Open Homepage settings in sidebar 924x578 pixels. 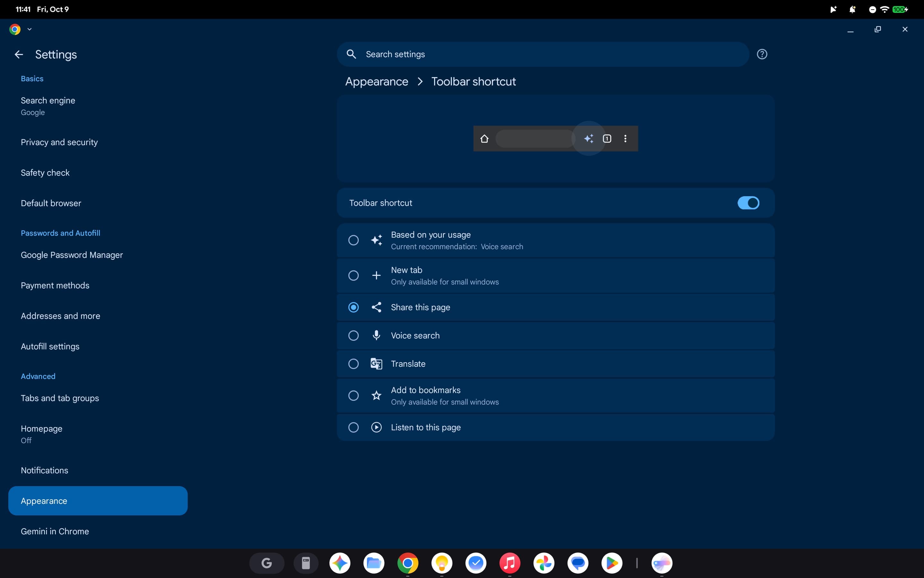click(x=98, y=434)
